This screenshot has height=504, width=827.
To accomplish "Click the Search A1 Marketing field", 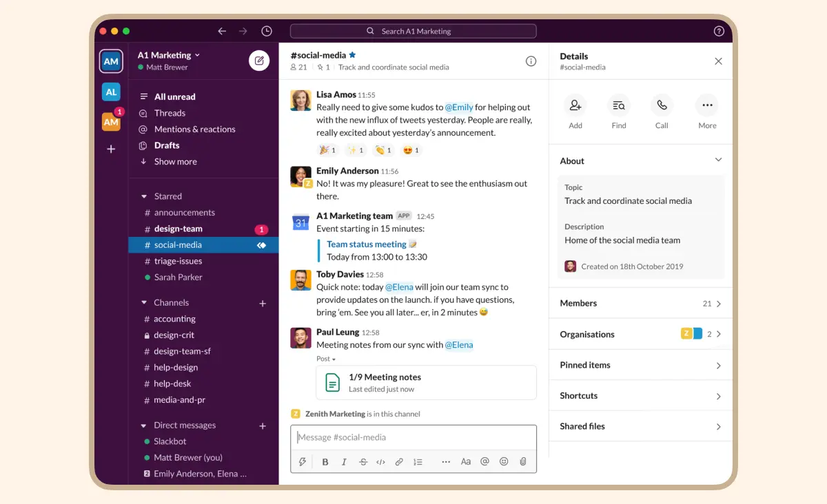I will [x=413, y=31].
